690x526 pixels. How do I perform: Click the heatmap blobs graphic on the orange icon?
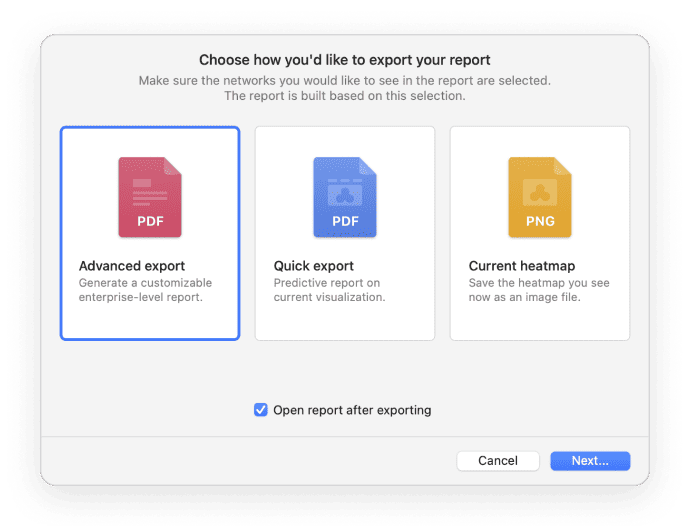tap(540, 190)
